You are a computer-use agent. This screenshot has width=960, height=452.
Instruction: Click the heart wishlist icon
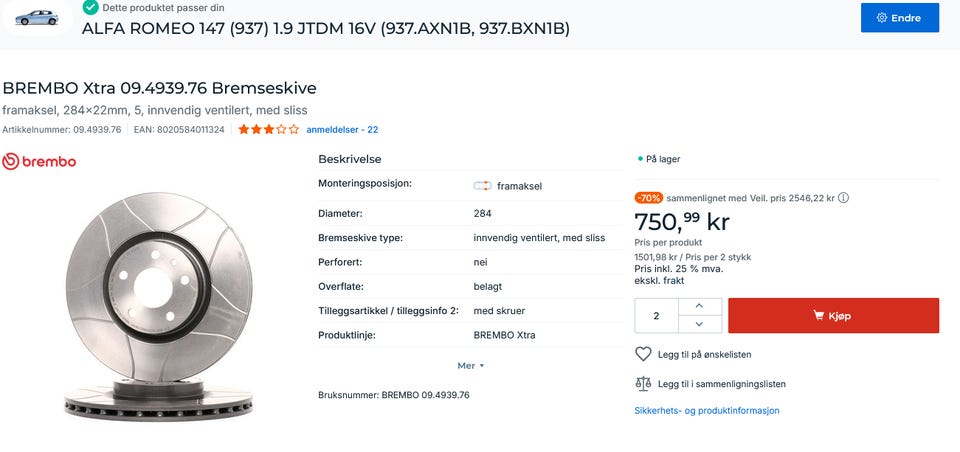coord(643,354)
